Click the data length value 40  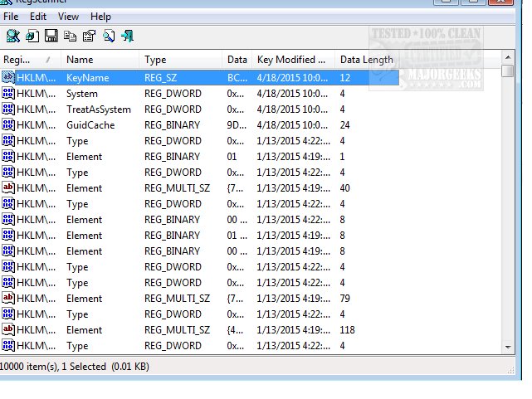pos(344,188)
